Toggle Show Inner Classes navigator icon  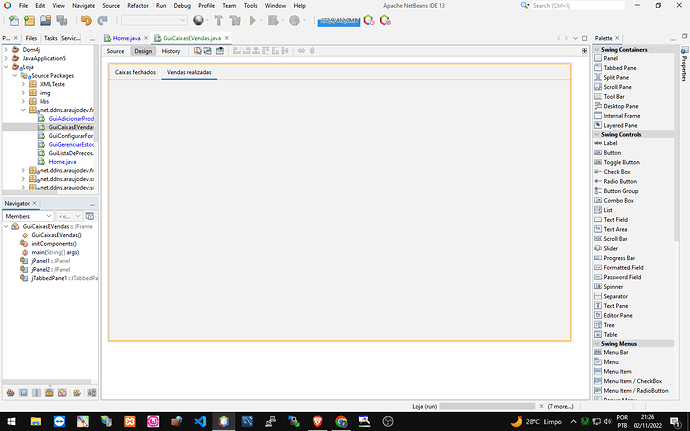tap(62, 393)
